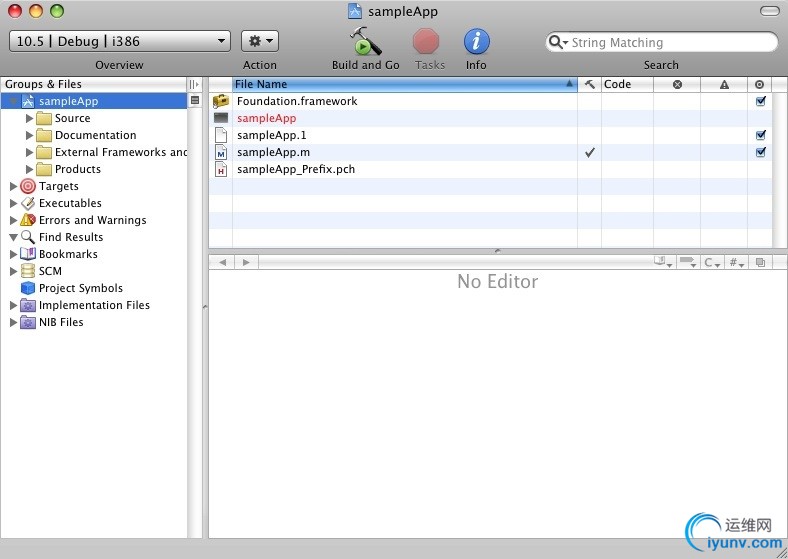Expand the Executables group
The image size is (788, 559).
pos(13,204)
